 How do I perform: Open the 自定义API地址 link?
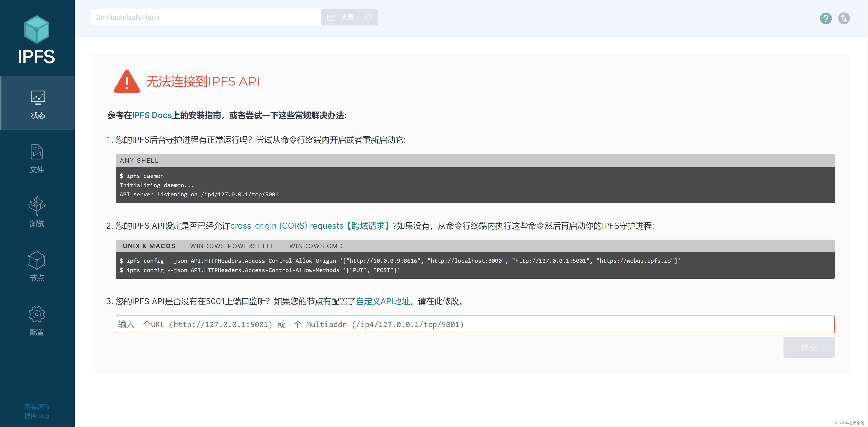(x=383, y=301)
